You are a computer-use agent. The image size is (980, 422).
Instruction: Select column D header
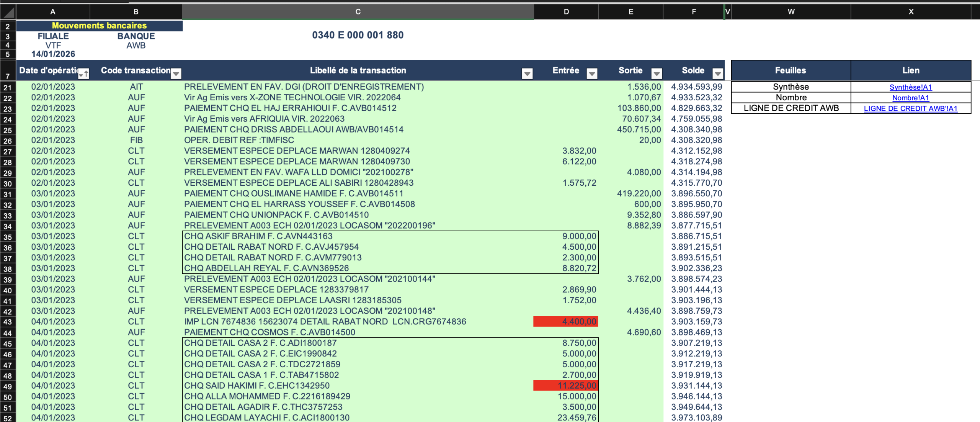566,12
